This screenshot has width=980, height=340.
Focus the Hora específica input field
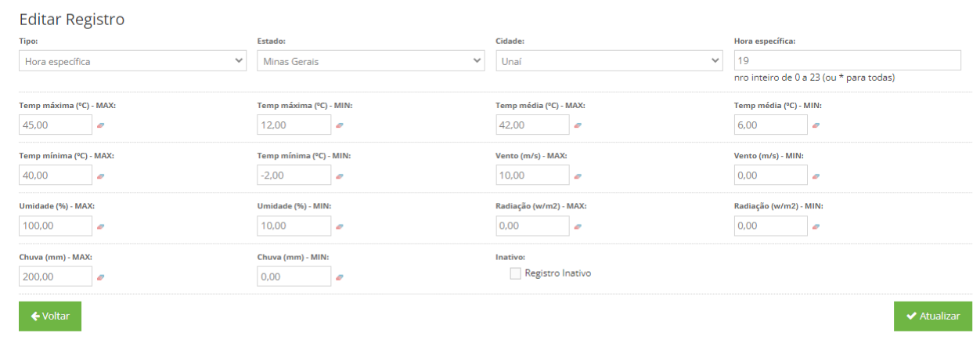click(x=847, y=61)
